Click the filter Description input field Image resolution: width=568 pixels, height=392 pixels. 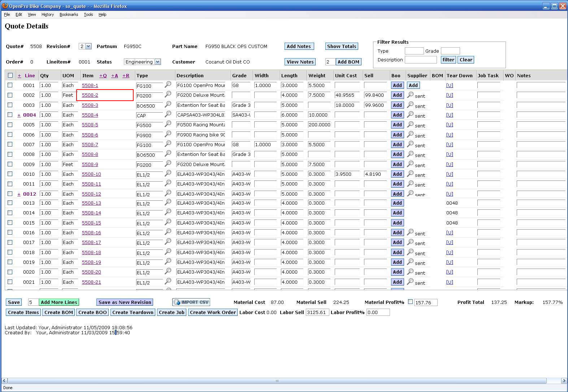[420, 60]
